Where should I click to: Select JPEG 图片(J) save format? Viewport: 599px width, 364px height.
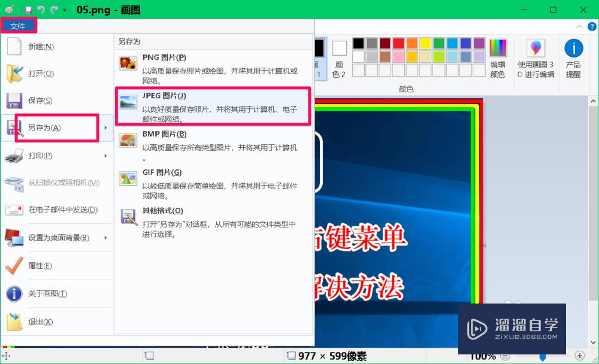[213, 106]
